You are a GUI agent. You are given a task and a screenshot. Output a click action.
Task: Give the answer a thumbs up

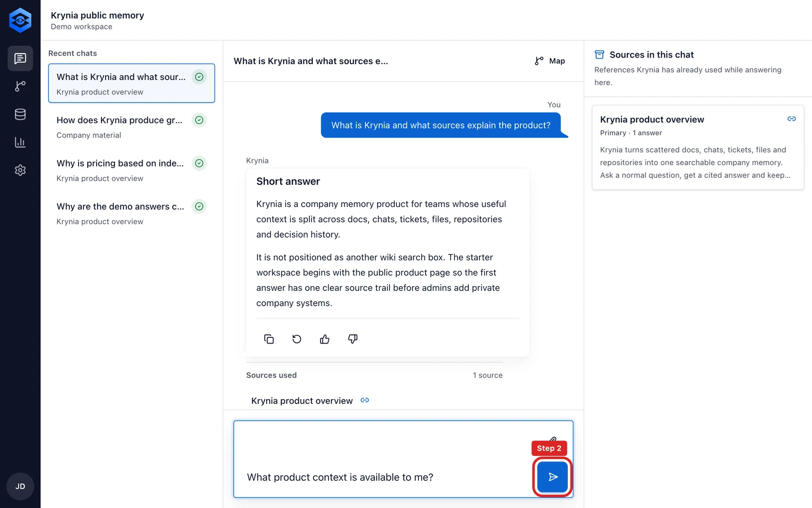point(325,339)
